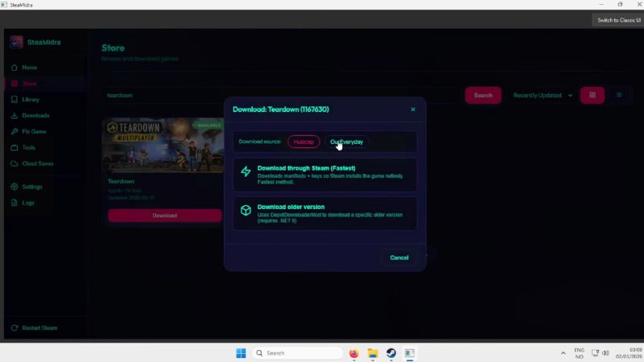Click the ENG NO language indicator
644x362 pixels.
[x=579, y=353]
